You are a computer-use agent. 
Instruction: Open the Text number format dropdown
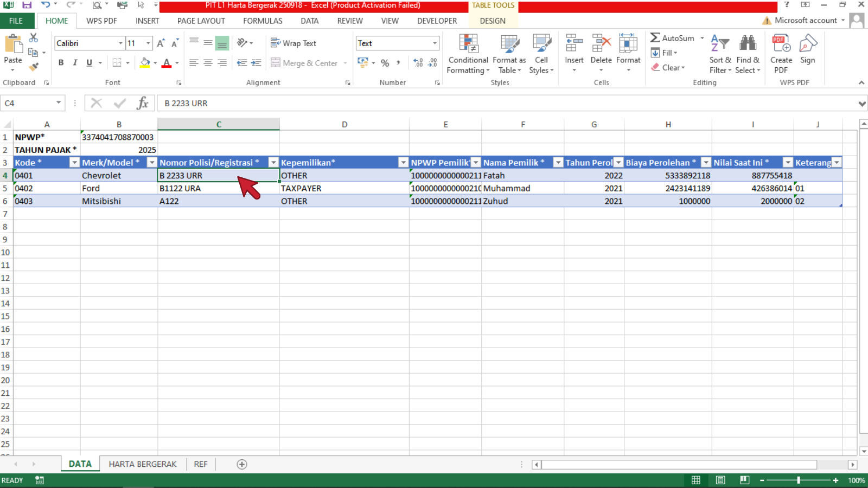[435, 43]
